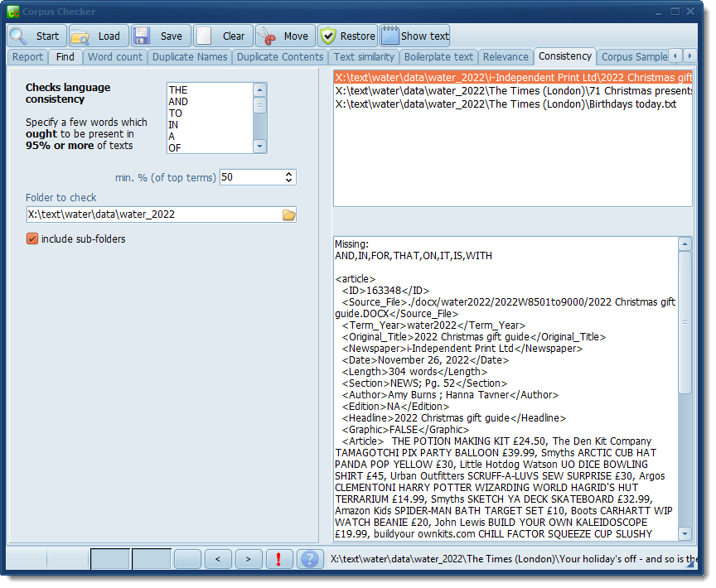Open a corpus with the Load icon
716x588 pixels.
pyautogui.click(x=80, y=36)
